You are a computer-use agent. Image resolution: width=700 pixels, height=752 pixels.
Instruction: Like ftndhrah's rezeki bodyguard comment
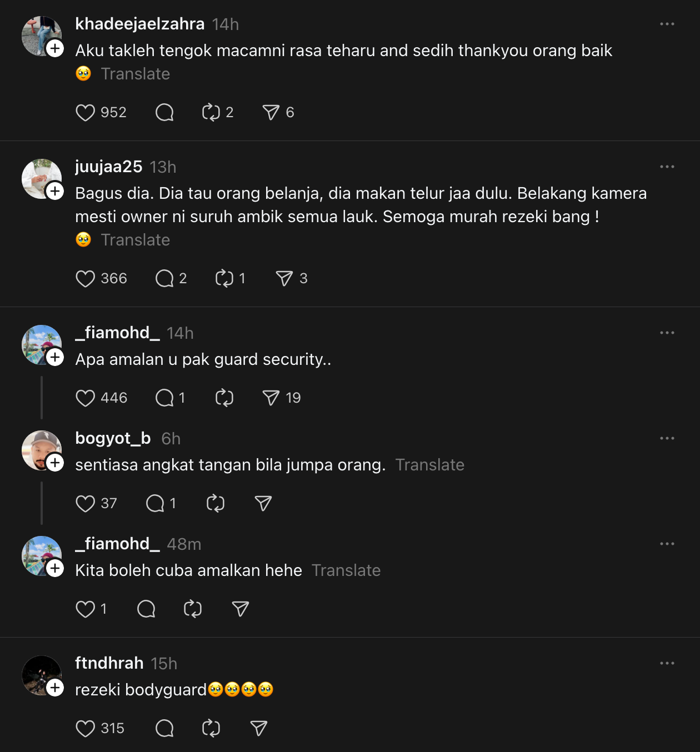(x=85, y=729)
